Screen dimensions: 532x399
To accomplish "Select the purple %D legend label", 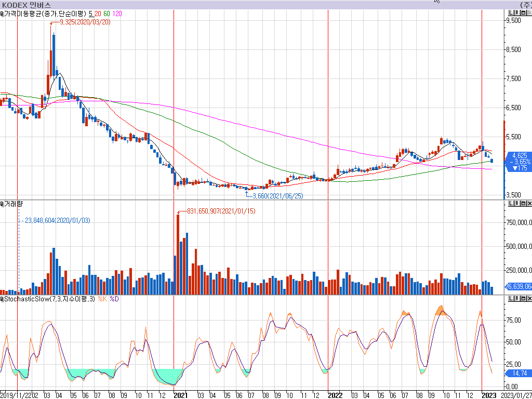I will [x=114, y=299].
